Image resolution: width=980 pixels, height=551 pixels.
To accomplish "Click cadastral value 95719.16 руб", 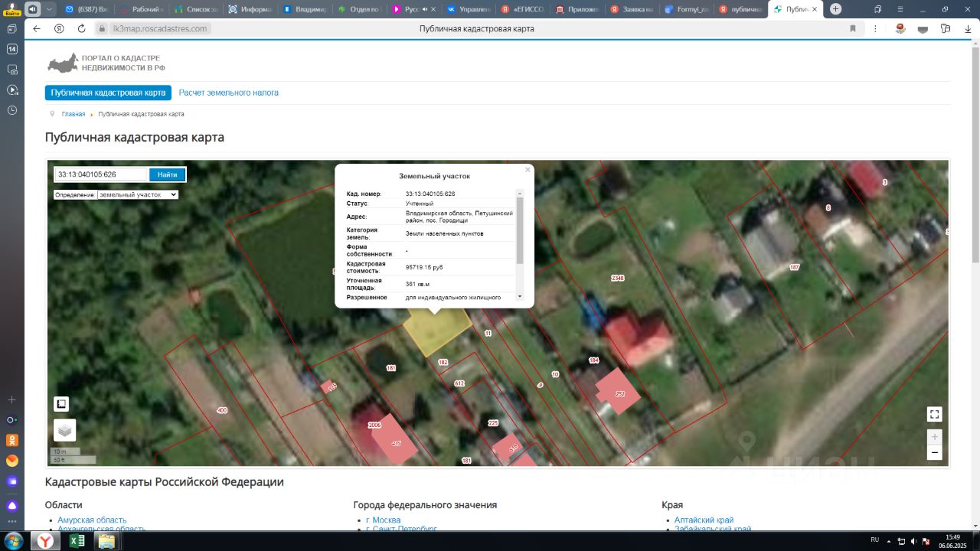I will click(424, 267).
